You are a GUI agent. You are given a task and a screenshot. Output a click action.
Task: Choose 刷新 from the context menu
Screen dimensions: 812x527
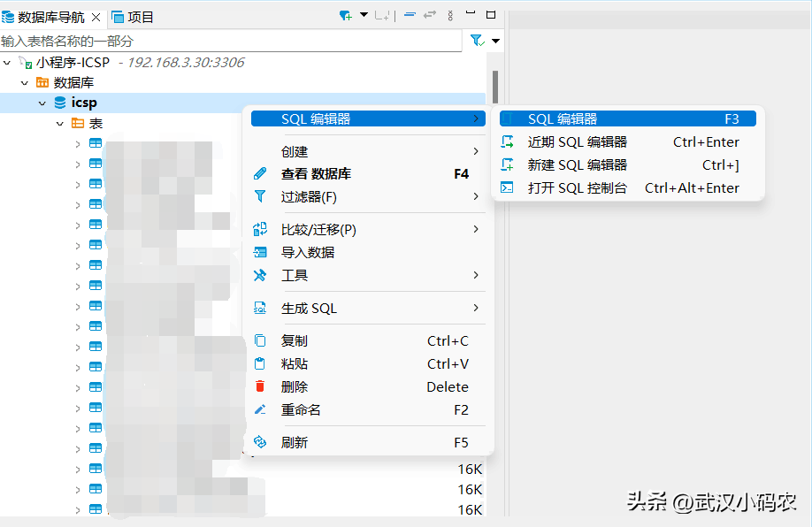pos(295,442)
